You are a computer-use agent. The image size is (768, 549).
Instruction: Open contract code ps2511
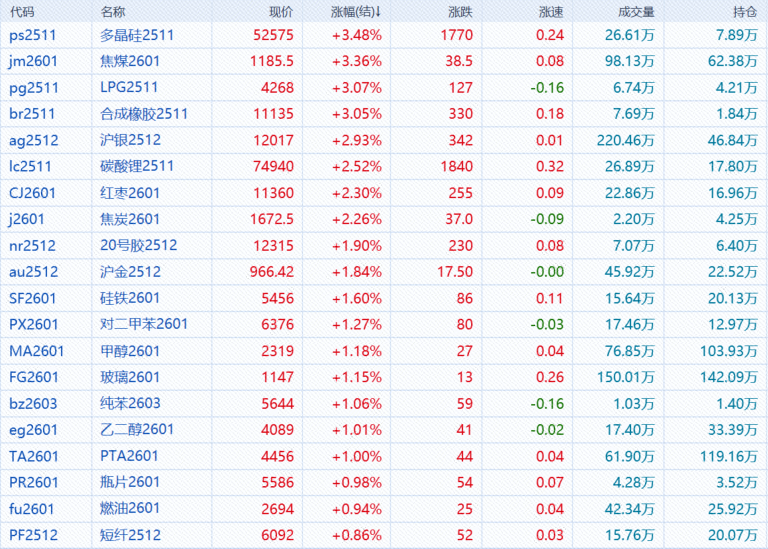(x=32, y=35)
